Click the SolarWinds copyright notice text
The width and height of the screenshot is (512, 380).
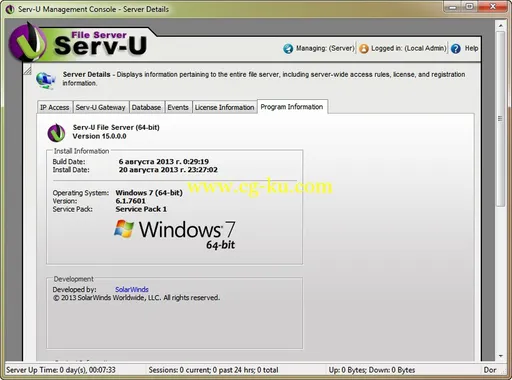click(x=136, y=298)
